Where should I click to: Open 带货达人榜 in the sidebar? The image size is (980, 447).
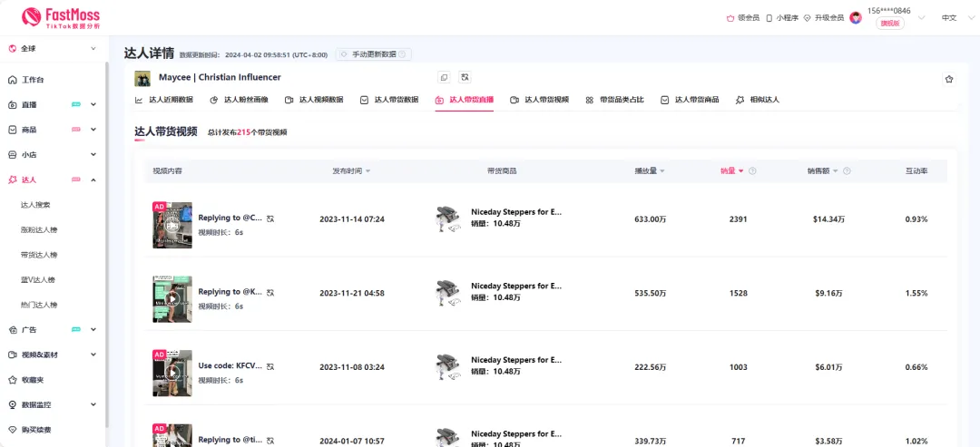(x=39, y=255)
